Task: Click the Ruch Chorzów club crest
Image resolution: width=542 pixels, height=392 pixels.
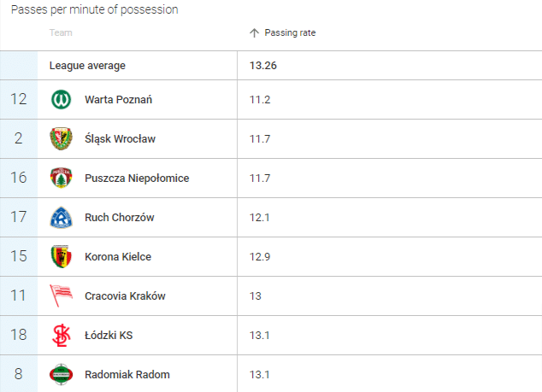Action: click(62, 217)
